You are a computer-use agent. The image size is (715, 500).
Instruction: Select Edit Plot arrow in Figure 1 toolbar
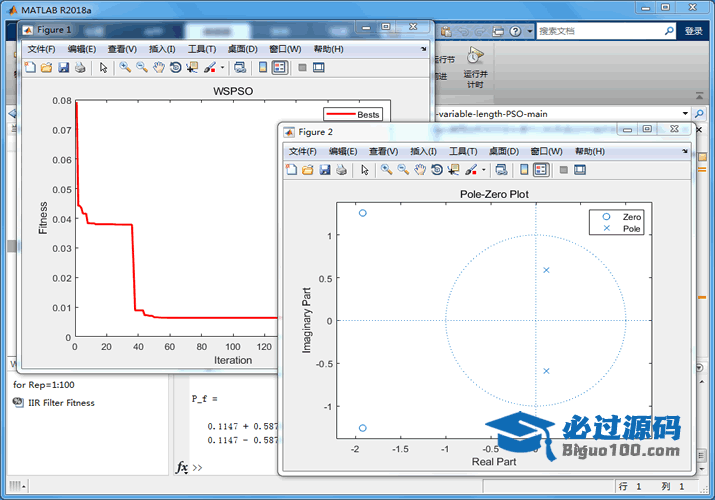pyautogui.click(x=104, y=68)
